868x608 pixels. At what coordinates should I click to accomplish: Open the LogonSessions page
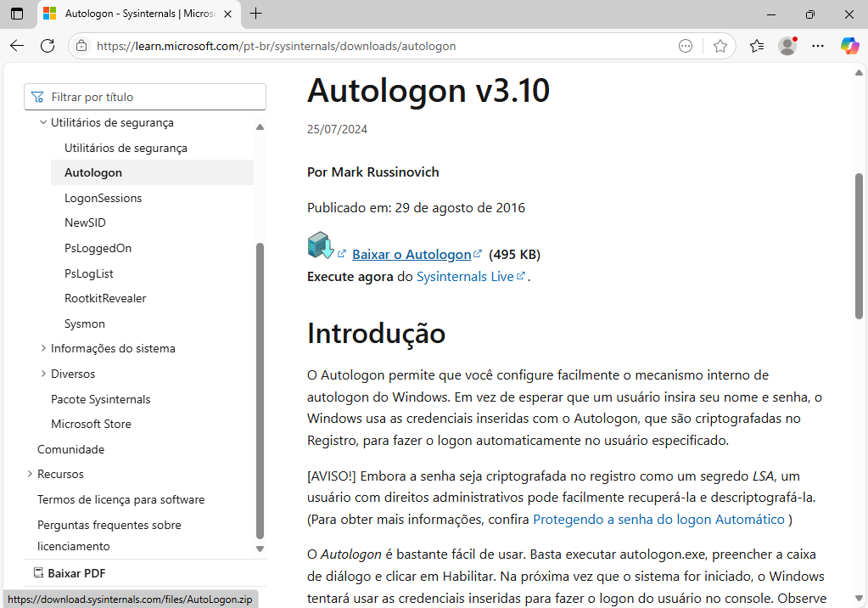103,198
